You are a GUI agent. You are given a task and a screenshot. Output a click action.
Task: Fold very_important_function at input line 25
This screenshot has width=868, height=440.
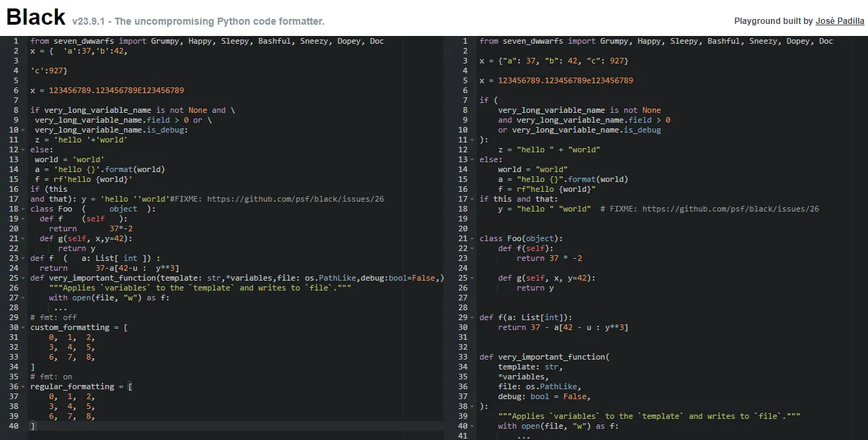click(23, 278)
